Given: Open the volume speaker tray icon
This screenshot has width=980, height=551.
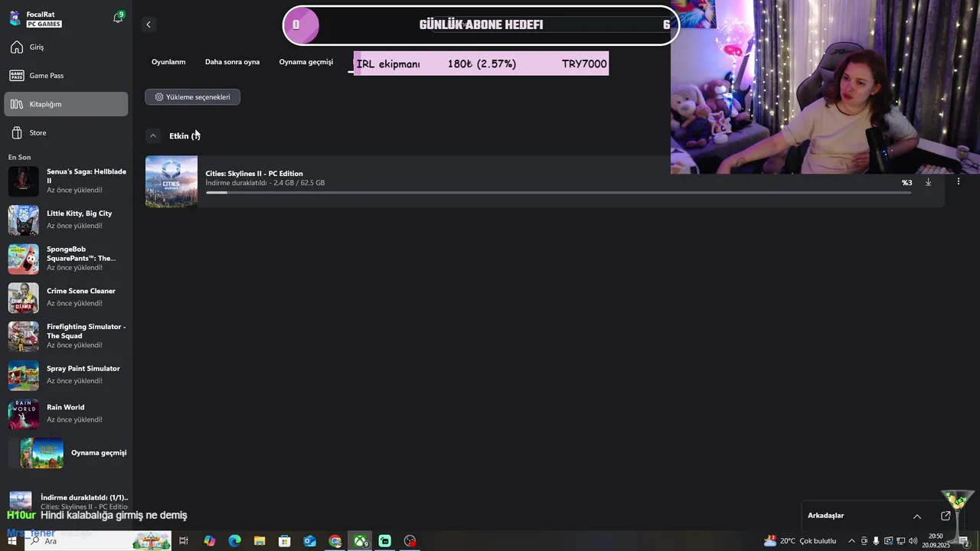Looking at the screenshot, I should (913, 541).
